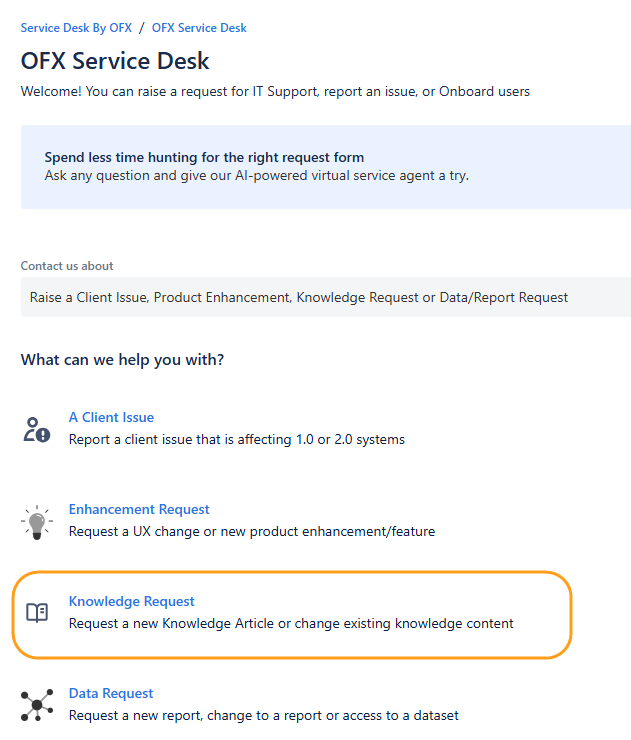631x740 pixels.
Task: Click the "Request a UX change" description
Action: coord(251,531)
